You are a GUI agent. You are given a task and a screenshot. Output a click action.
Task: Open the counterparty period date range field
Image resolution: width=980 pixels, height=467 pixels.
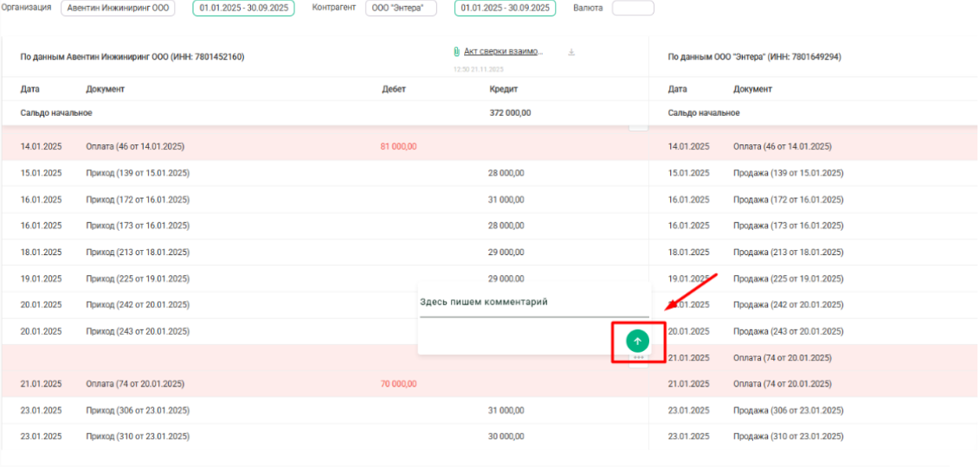click(505, 8)
